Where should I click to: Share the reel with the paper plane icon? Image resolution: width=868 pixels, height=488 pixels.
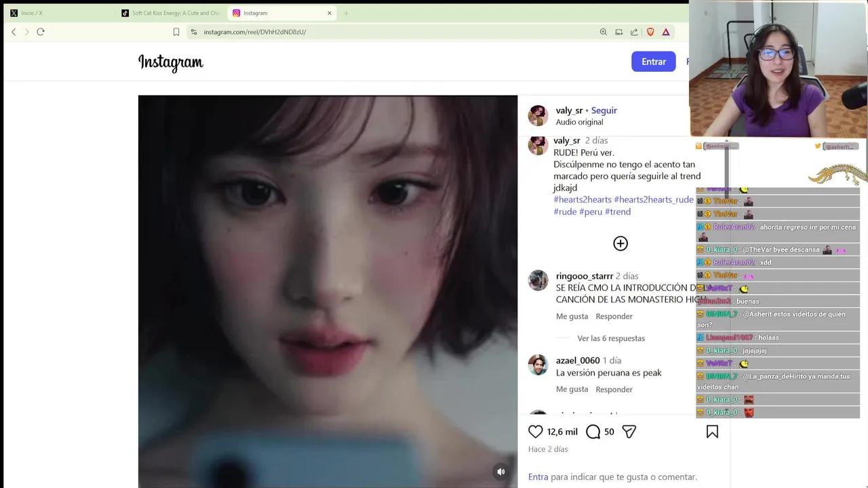[629, 432]
